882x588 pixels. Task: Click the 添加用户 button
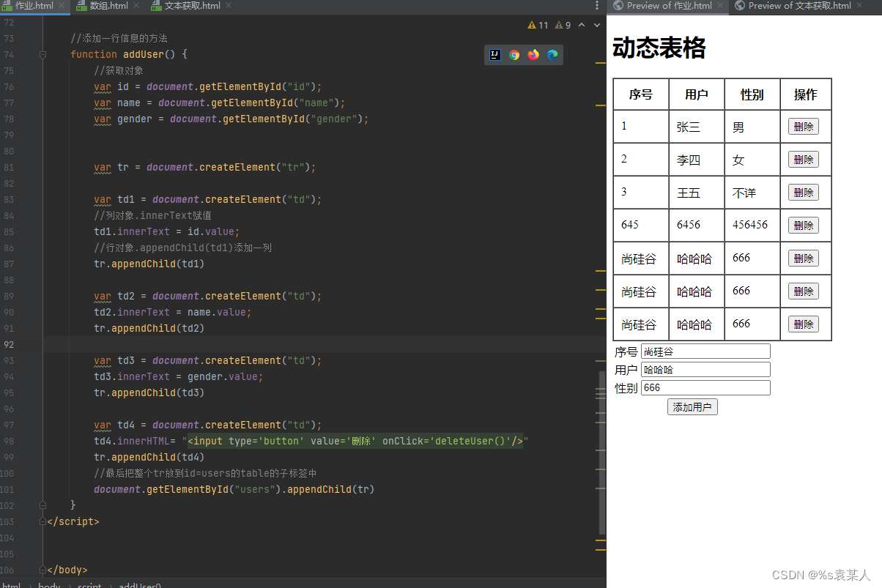(692, 407)
